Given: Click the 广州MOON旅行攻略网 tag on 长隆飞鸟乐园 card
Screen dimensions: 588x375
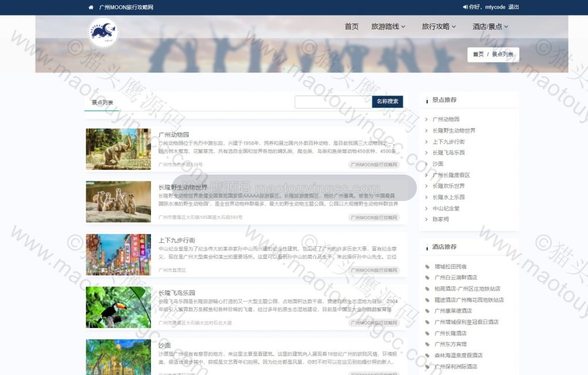Looking at the screenshot, I should [x=374, y=323].
